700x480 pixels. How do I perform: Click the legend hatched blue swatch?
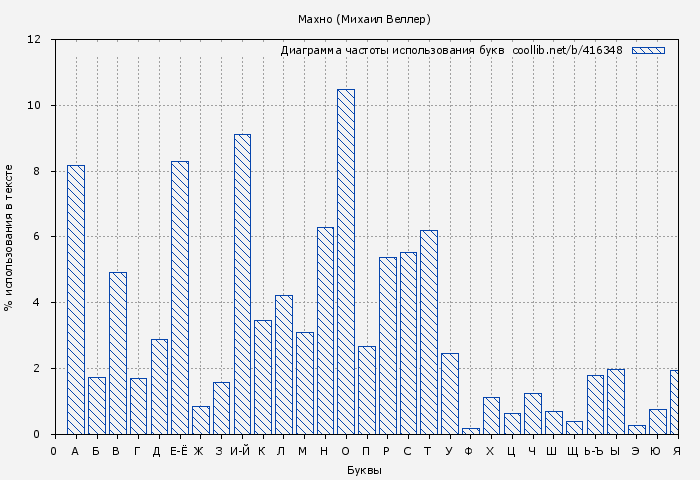(648, 50)
